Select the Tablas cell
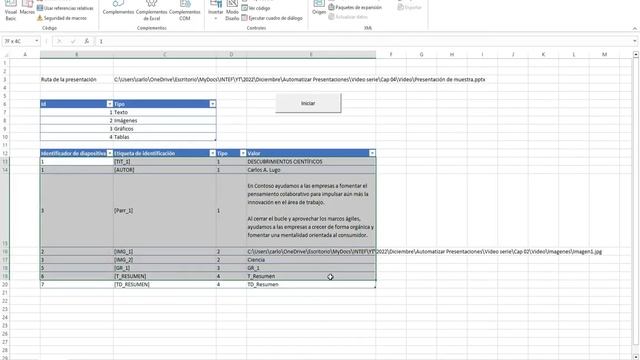The width and height of the screenshot is (640, 360). coord(165,137)
